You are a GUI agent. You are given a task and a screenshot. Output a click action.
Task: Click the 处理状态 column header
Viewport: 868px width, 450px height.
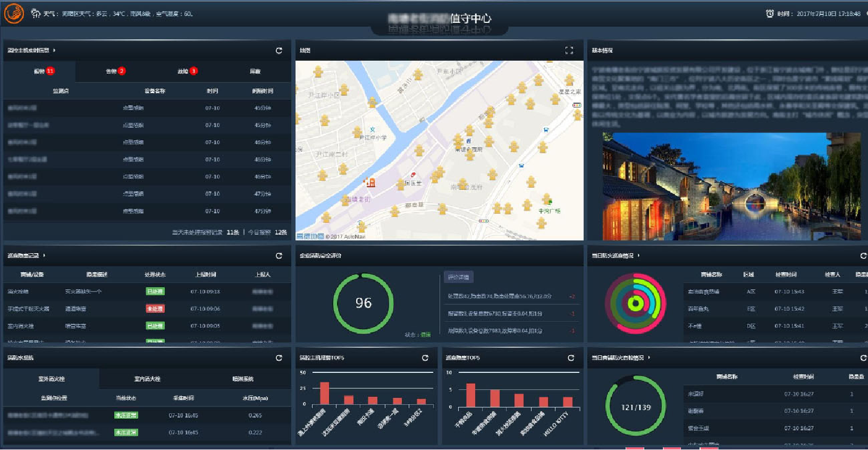pyautogui.click(x=155, y=274)
